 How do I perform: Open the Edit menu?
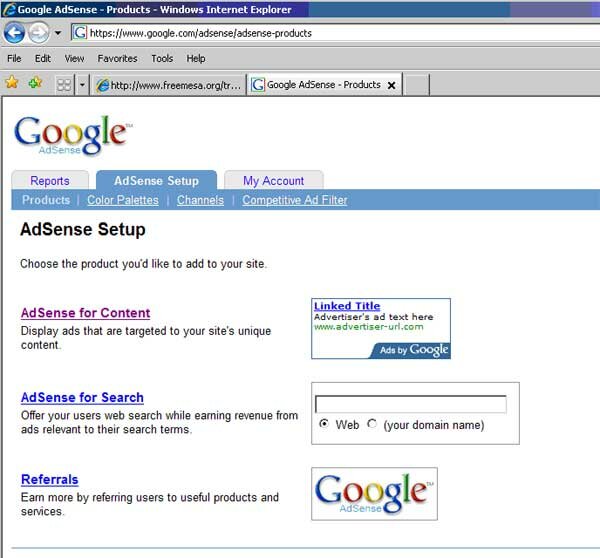pos(42,59)
